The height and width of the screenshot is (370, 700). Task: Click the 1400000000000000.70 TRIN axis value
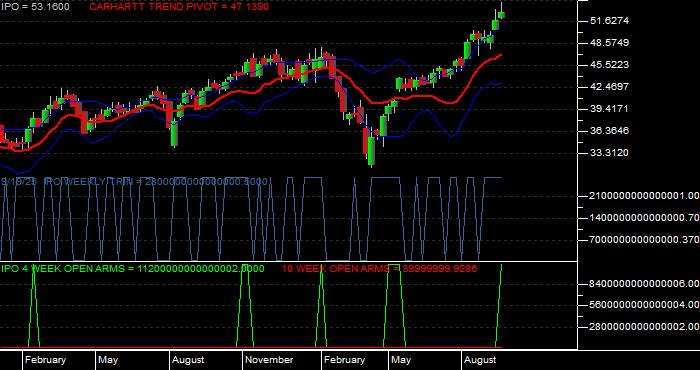coord(644,218)
